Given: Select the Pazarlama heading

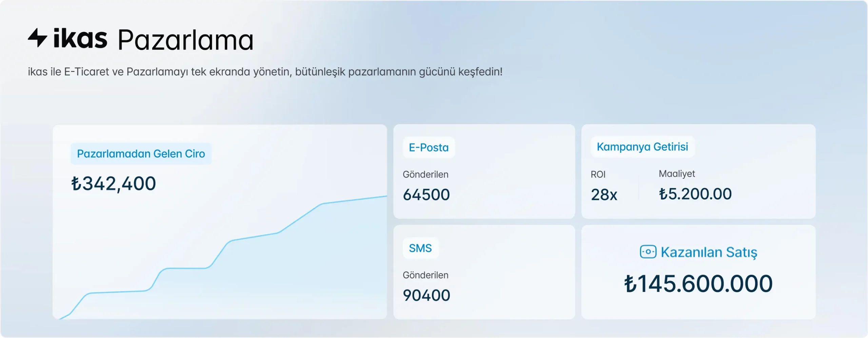Looking at the screenshot, I should tap(185, 40).
